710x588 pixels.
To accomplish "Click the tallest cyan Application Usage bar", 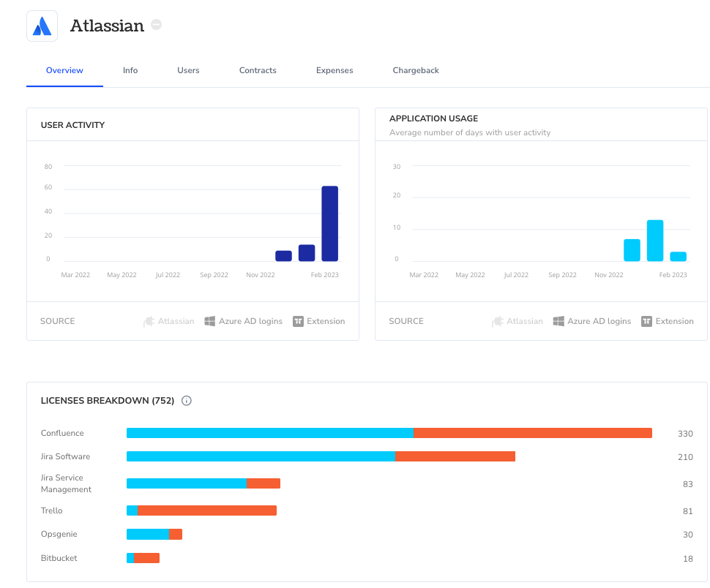I will (x=655, y=241).
